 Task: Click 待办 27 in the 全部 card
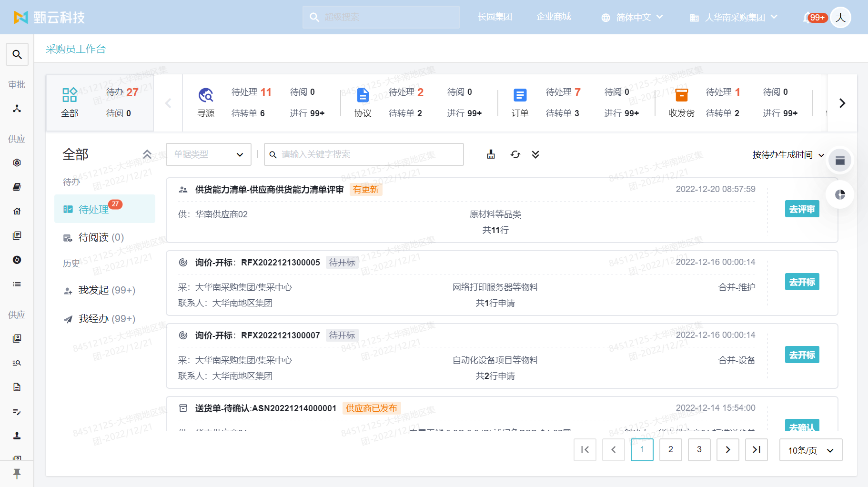click(122, 92)
